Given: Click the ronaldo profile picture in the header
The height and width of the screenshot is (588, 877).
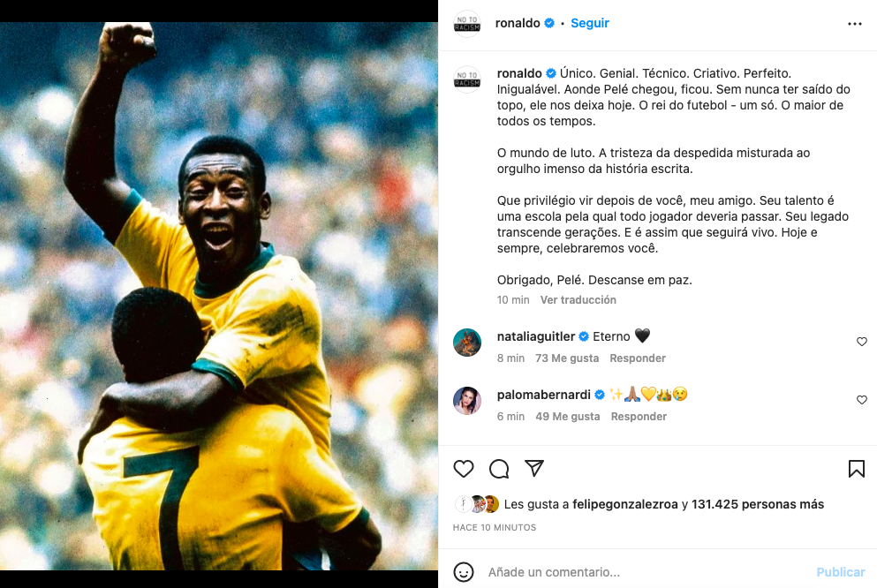Looking at the screenshot, I should pyautogui.click(x=467, y=24).
